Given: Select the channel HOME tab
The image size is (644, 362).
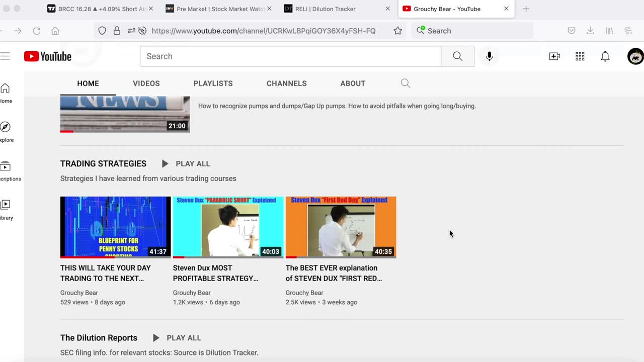Looking at the screenshot, I should (88, 83).
